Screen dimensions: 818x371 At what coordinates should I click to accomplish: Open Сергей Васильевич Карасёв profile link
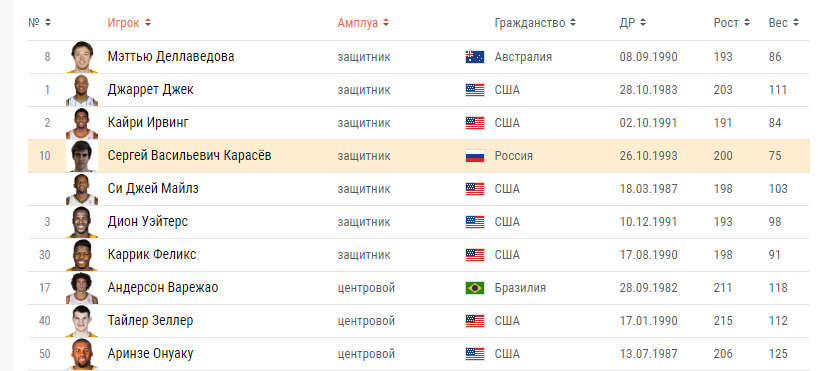(189, 155)
